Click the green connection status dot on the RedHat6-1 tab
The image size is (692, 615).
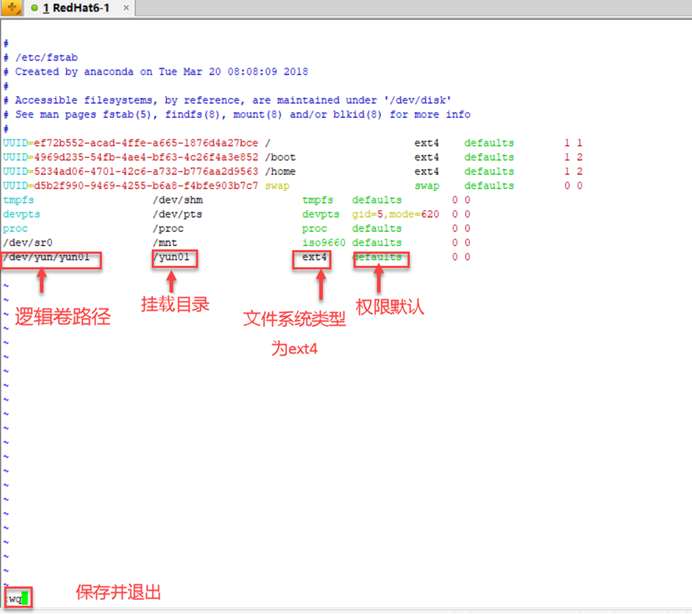pyautogui.click(x=34, y=8)
